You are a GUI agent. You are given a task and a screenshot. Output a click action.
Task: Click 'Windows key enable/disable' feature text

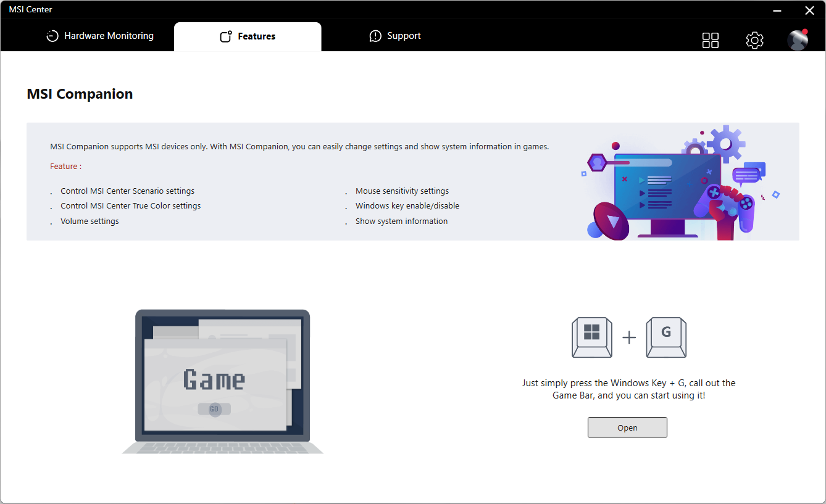(x=407, y=206)
